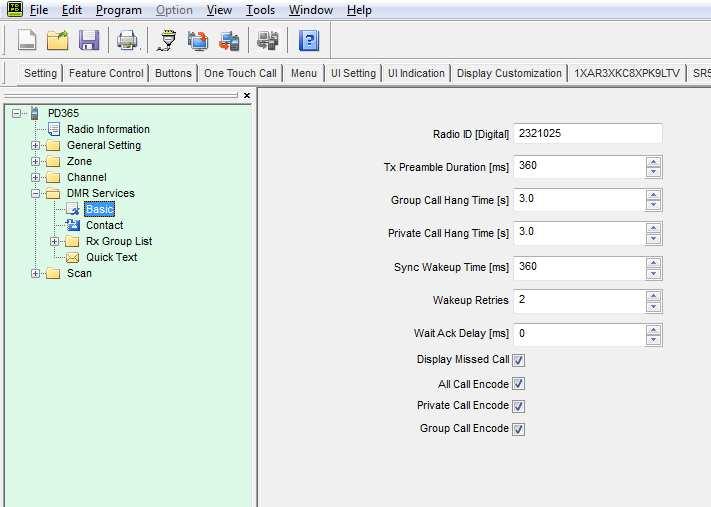Collapse the DMR Services tree node
Viewport: 711px width, 507px height.
pos(35,194)
